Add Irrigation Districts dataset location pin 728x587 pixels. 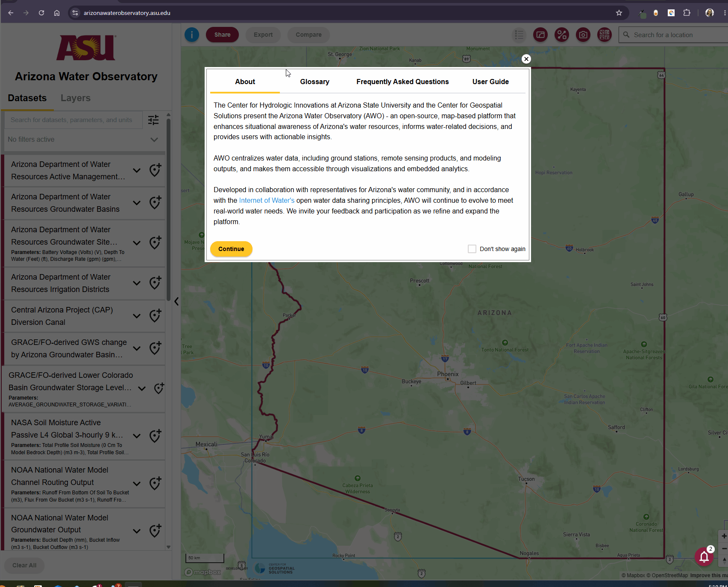click(155, 283)
